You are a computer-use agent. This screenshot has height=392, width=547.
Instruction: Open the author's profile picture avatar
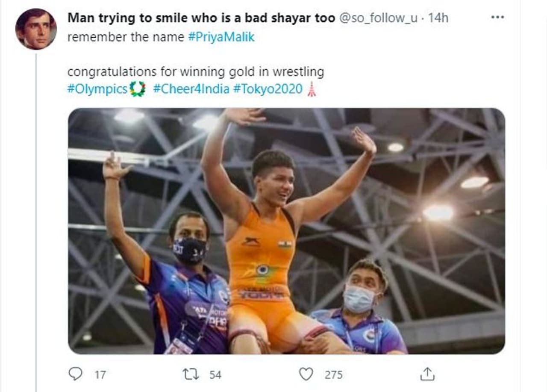[x=36, y=29]
